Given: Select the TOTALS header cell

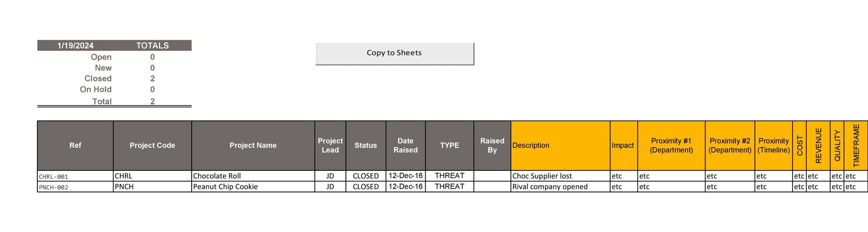Looking at the screenshot, I should point(152,45).
